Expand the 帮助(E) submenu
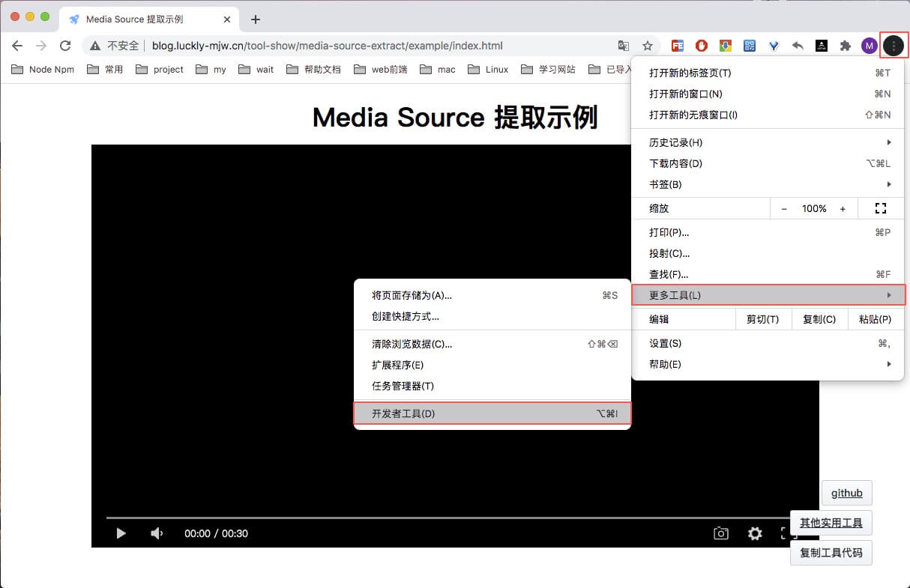The height and width of the screenshot is (588, 910). (x=768, y=364)
